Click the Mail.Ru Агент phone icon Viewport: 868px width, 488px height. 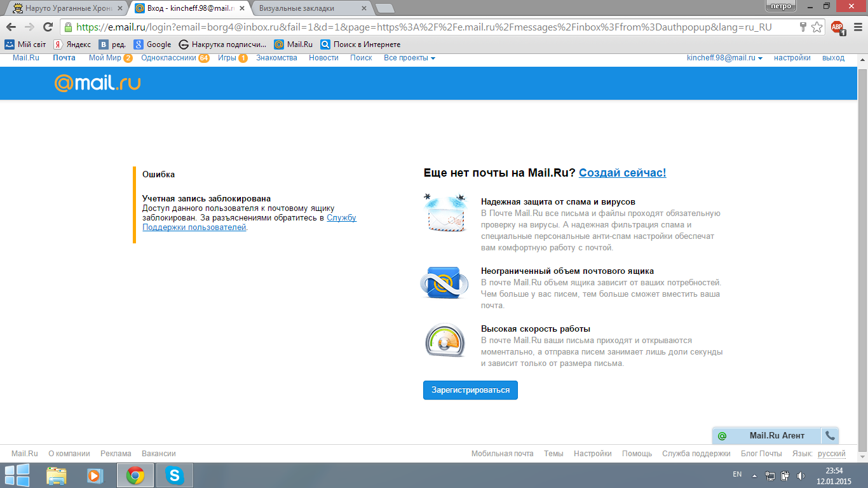tap(830, 435)
